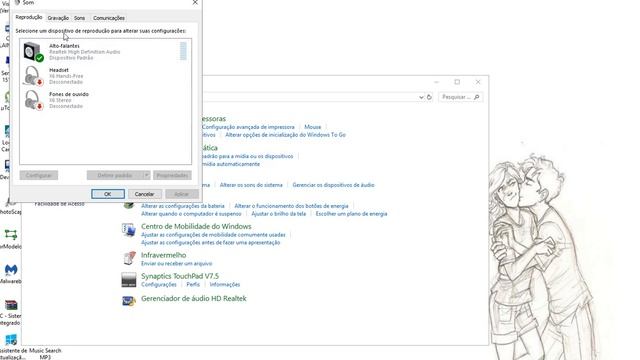Close the Som dialog
The height and width of the screenshot is (360, 640).
pyautogui.click(x=195, y=2)
